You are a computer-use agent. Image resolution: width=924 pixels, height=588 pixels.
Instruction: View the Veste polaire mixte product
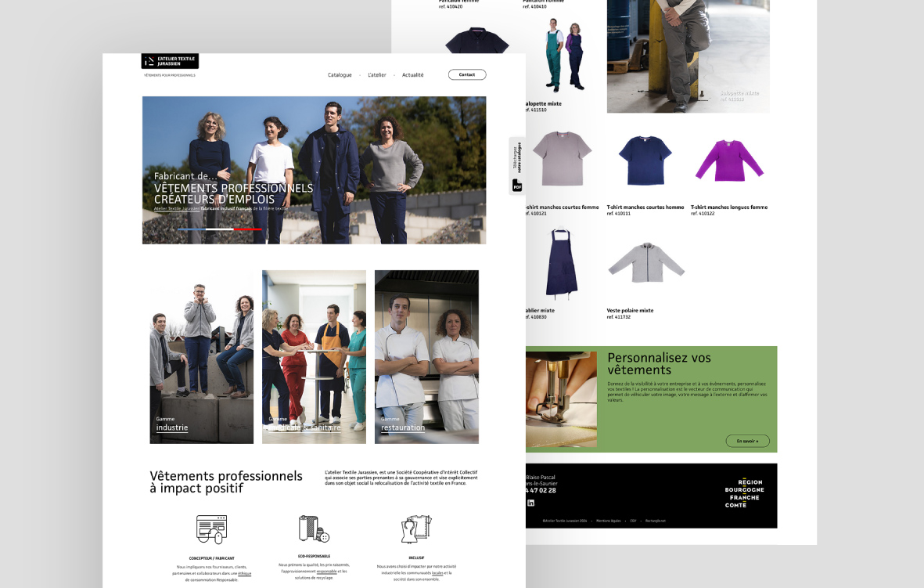(646, 263)
